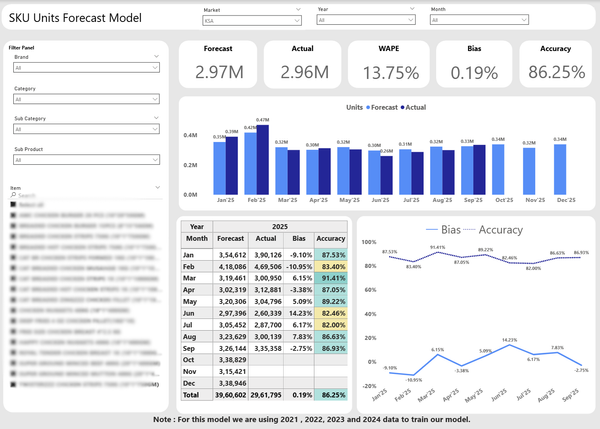Select the Apr bias cell -3.38%

299,290
